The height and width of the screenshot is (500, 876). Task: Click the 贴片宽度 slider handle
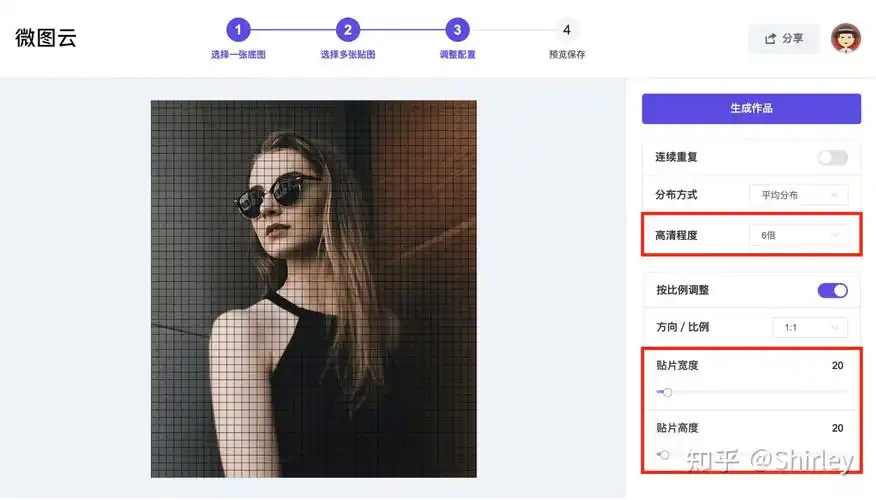(x=667, y=392)
